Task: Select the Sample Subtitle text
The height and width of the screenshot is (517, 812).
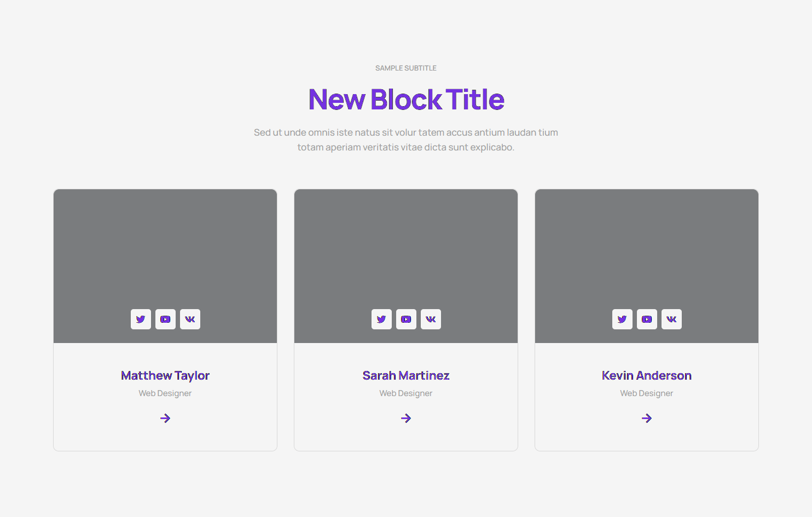Action: (x=406, y=68)
